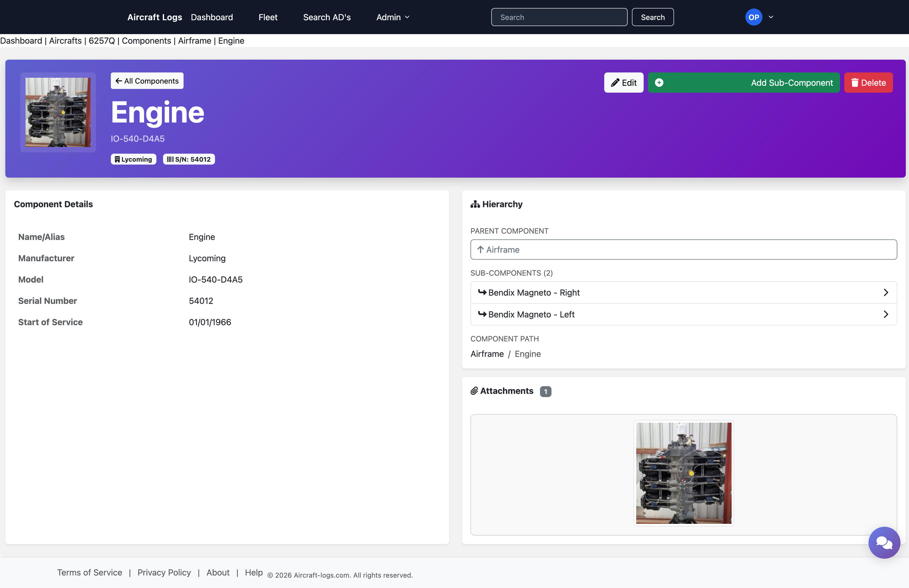Open the chat support bubble icon
909x588 pixels.
(x=884, y=543)
